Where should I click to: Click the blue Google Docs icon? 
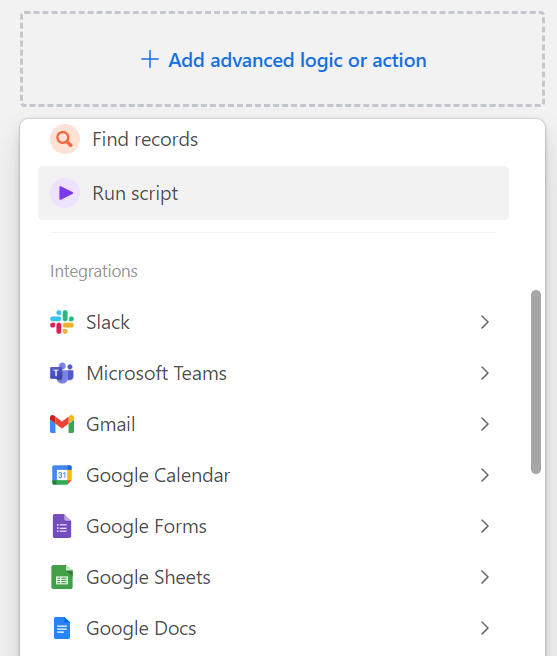(x=62, y=628)
